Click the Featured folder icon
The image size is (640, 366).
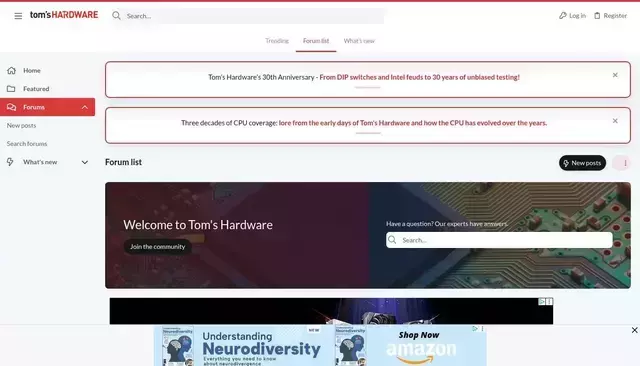tap(11, 89)
